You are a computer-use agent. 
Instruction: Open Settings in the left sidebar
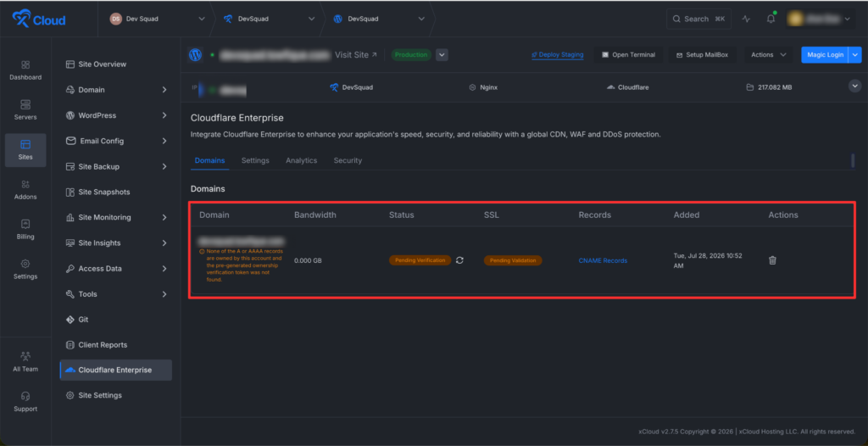click(25, 270)
